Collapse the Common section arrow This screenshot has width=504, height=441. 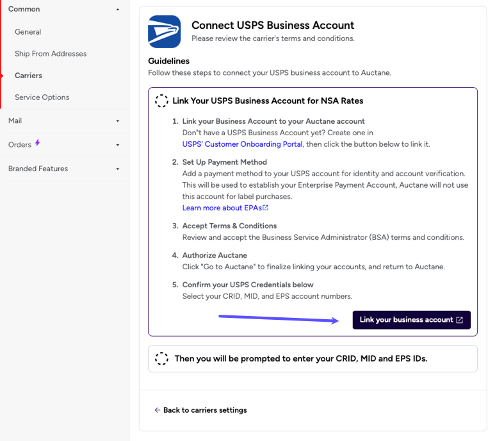point(118,10)
